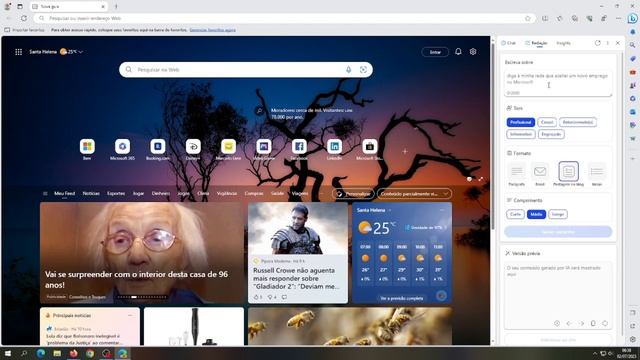Go to previous draft with the left arrow
The width and height of the screenshot is (640, 360).
click(x=569, y=323)
